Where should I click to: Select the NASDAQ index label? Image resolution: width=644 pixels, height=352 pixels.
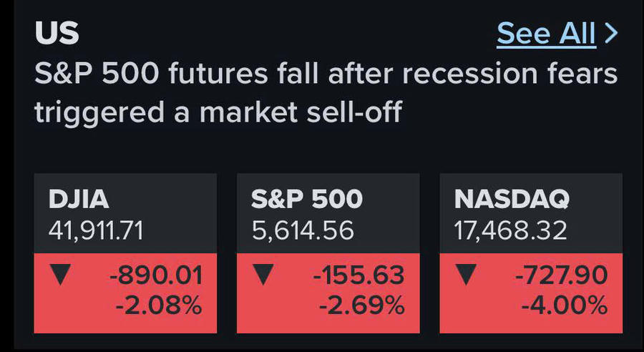click(x=512, y=200)
